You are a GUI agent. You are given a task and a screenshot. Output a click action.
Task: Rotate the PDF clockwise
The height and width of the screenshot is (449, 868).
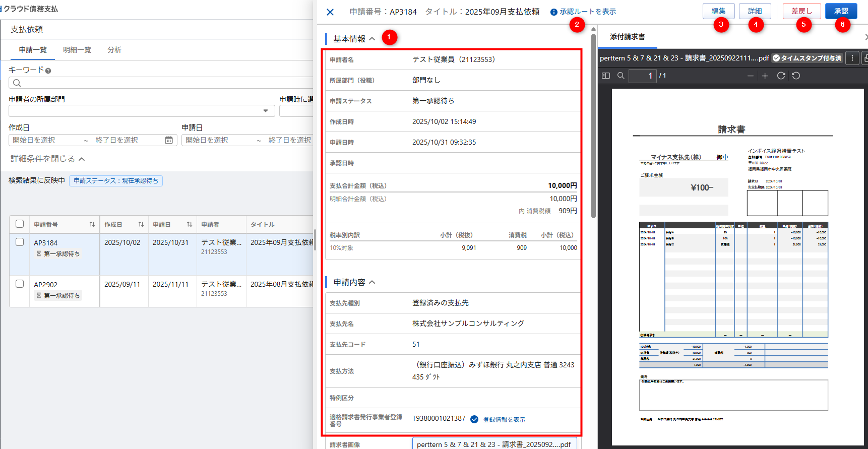point(781,76)
